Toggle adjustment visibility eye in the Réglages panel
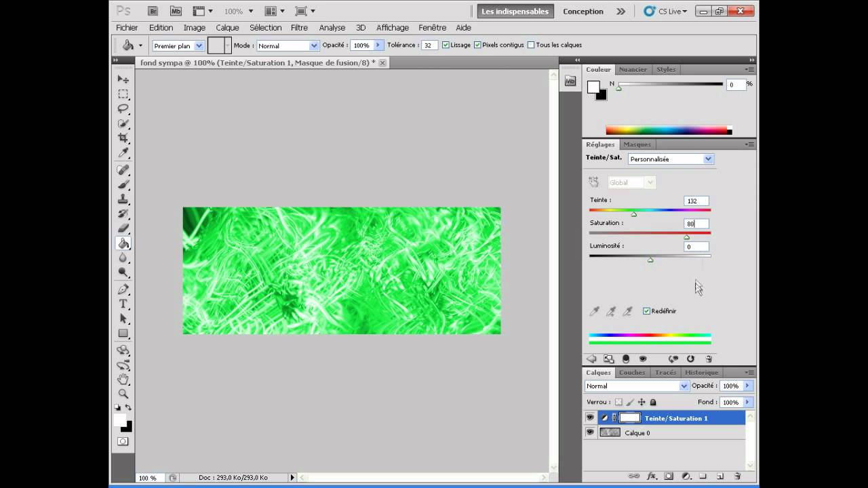Viewport: 868px width, 488px height. (x=643, y=359)
